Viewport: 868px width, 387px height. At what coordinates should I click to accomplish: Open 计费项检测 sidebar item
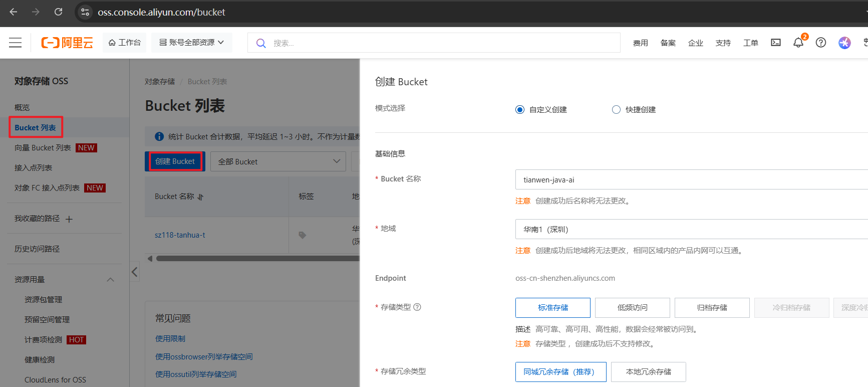(43, 339)
